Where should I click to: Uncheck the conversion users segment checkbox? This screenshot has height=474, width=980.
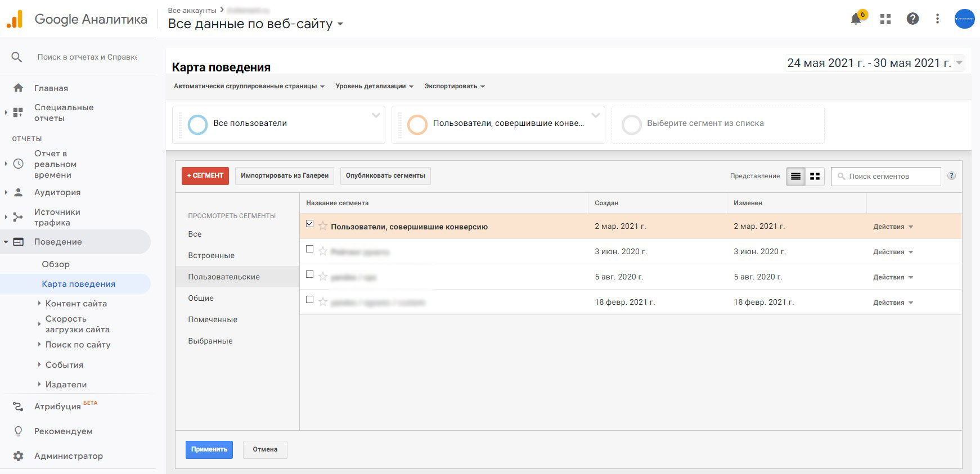pyautogui.click(x=309, y=224)
